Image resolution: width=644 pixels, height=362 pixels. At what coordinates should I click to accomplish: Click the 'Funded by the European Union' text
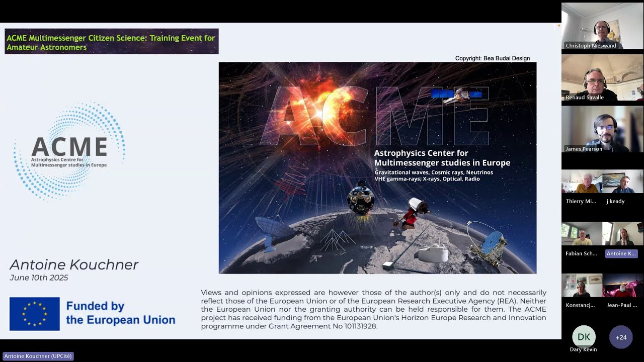point(121,313)
